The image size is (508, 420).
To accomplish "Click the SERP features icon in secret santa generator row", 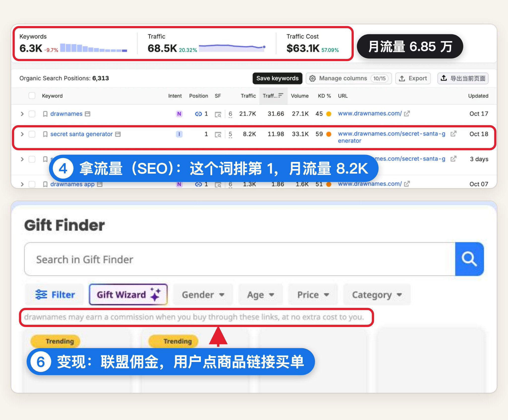I will (218, 135).
